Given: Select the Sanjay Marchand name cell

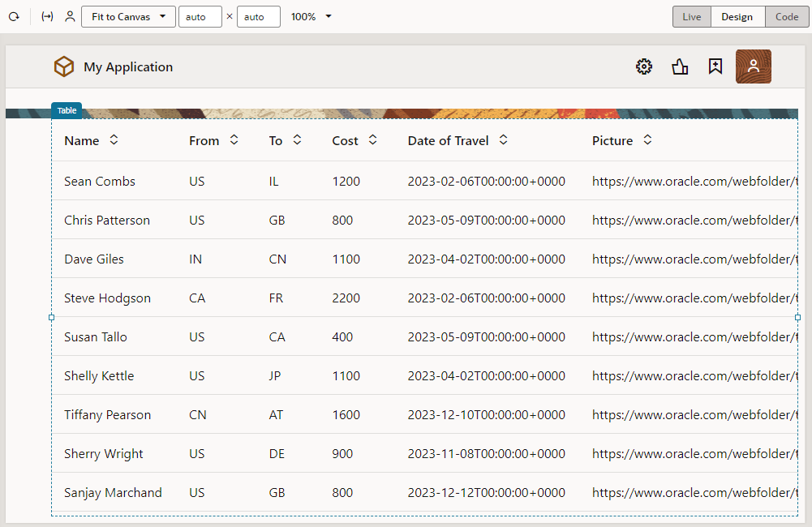Looking at the screenshot, I should pos(113,493).
